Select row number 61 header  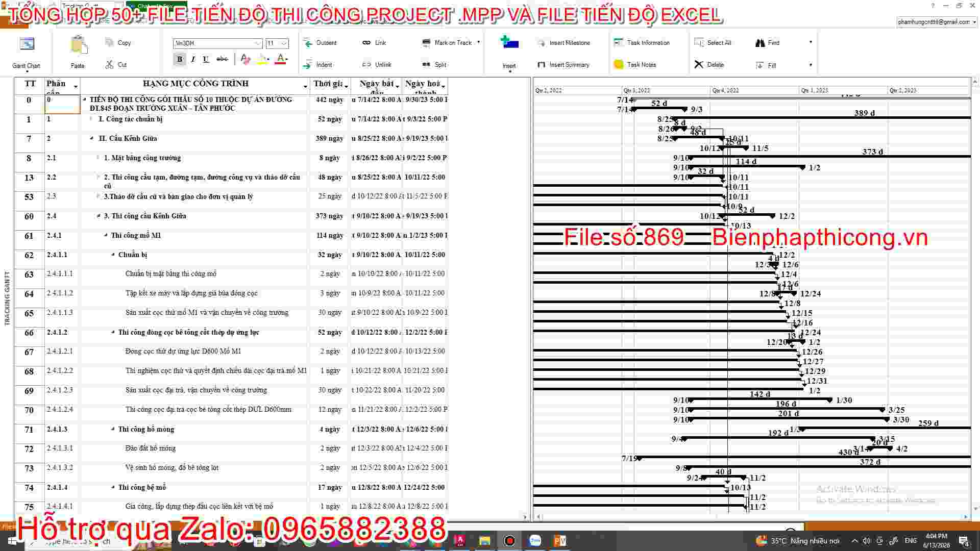coord(29,236)
